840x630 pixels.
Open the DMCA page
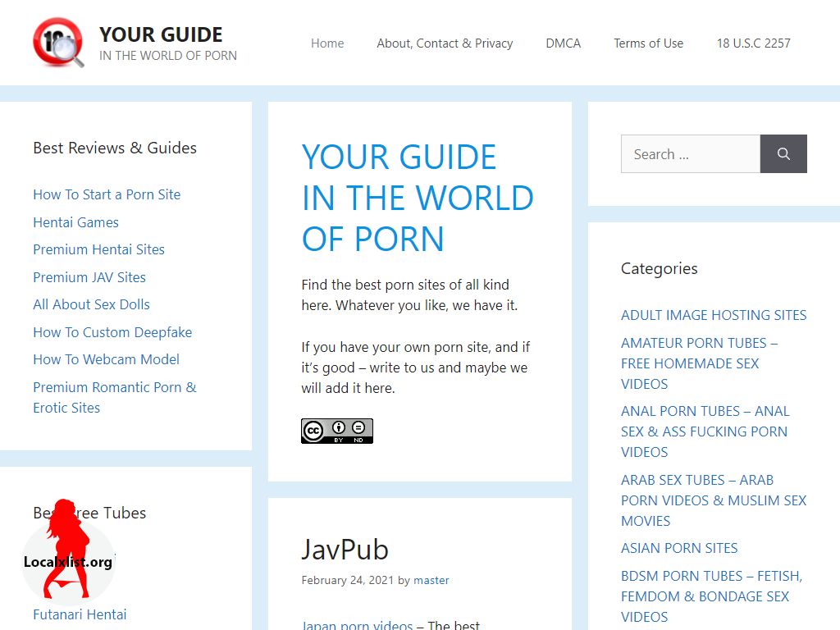pyautogui.click(x=563, y=43)
